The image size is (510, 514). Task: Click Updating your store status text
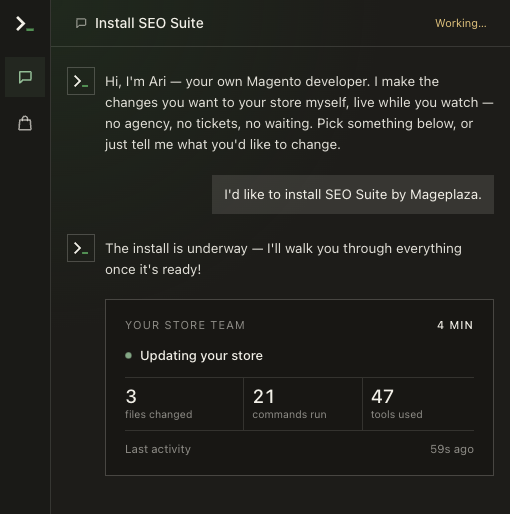tap(201, 356)
